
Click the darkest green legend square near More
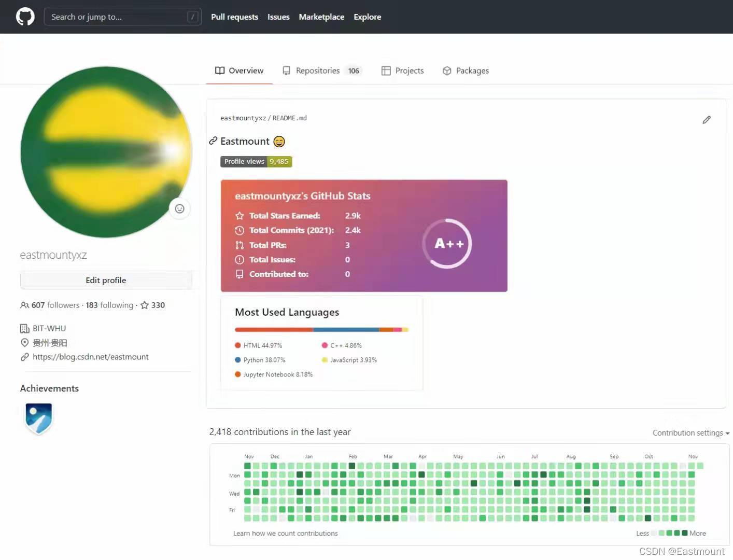click(684, 533)
